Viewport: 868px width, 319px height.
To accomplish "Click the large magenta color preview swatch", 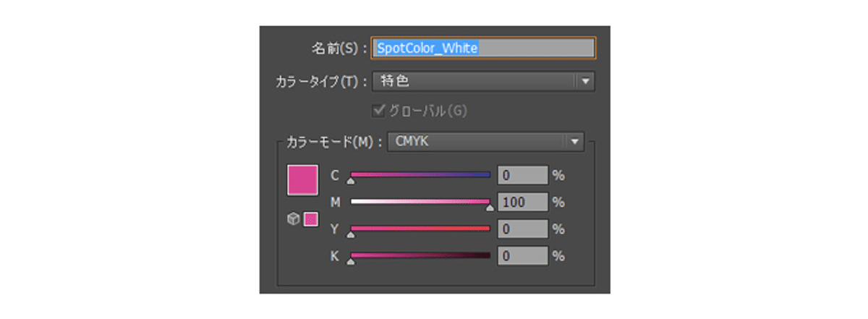I will click(x=302, y=180).
